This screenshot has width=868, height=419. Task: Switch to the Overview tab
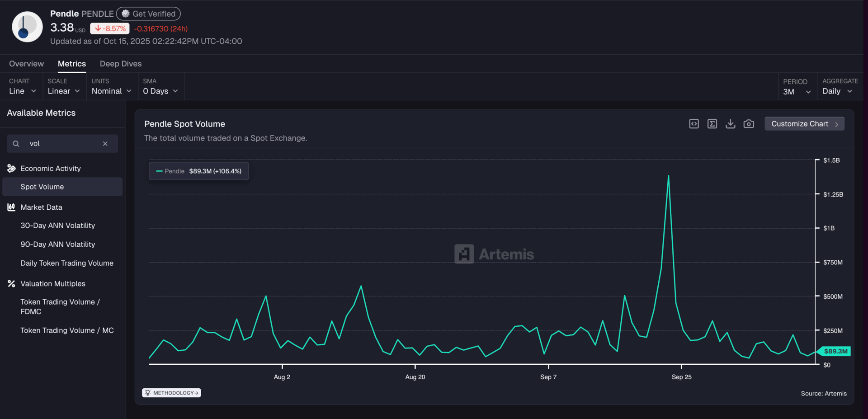(26, 64)
